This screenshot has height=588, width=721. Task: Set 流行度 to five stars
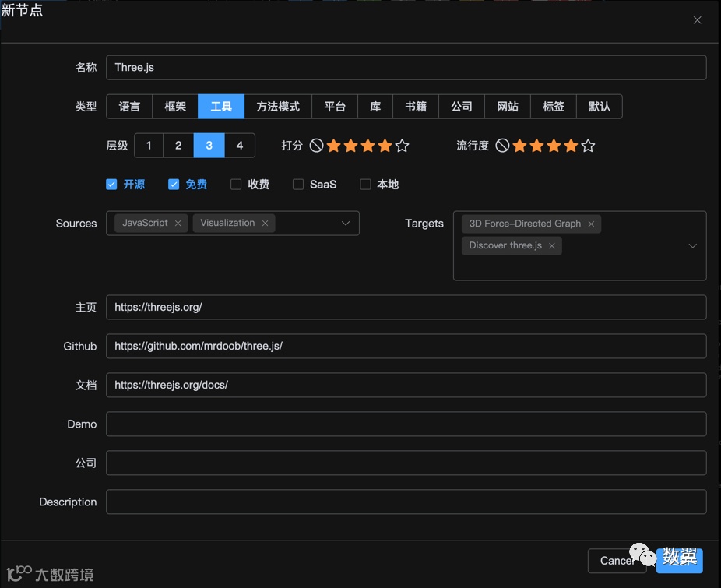[588, 146]
